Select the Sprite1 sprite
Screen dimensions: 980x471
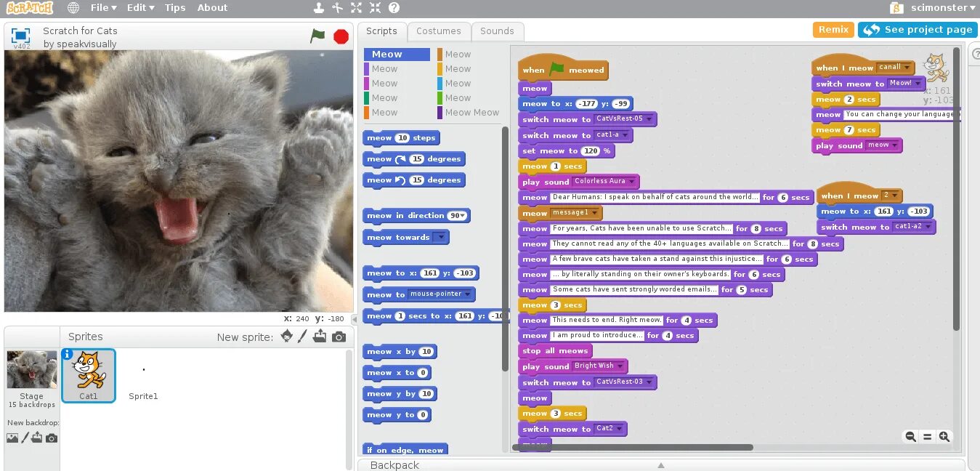coord(143,375)
